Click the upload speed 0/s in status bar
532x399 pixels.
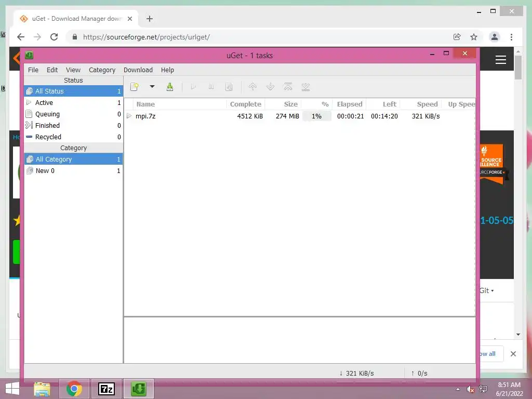(x=419, y=373)
